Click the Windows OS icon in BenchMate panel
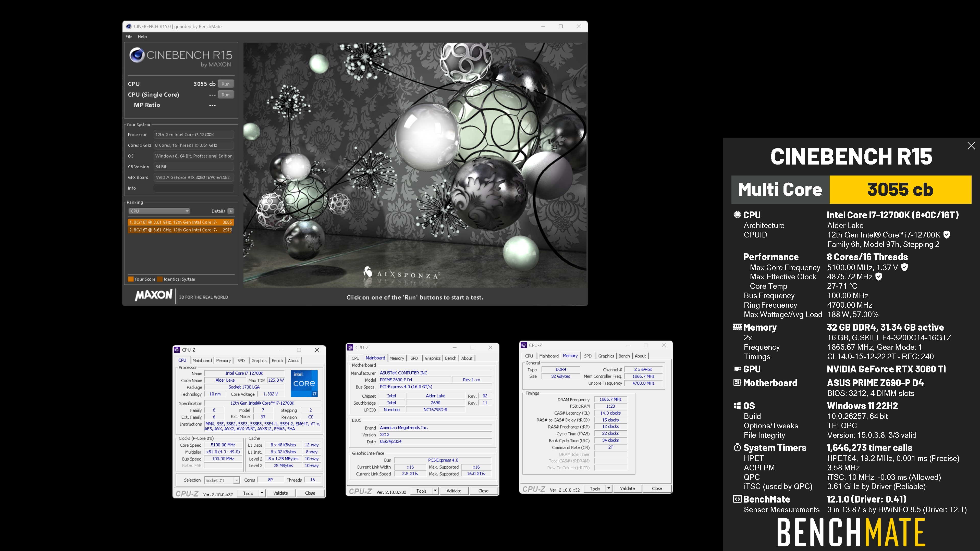Viewport: 980px width, 551px height. coord(737,406)
